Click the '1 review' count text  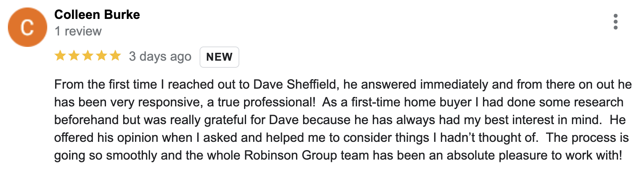[x=78, y=31]
